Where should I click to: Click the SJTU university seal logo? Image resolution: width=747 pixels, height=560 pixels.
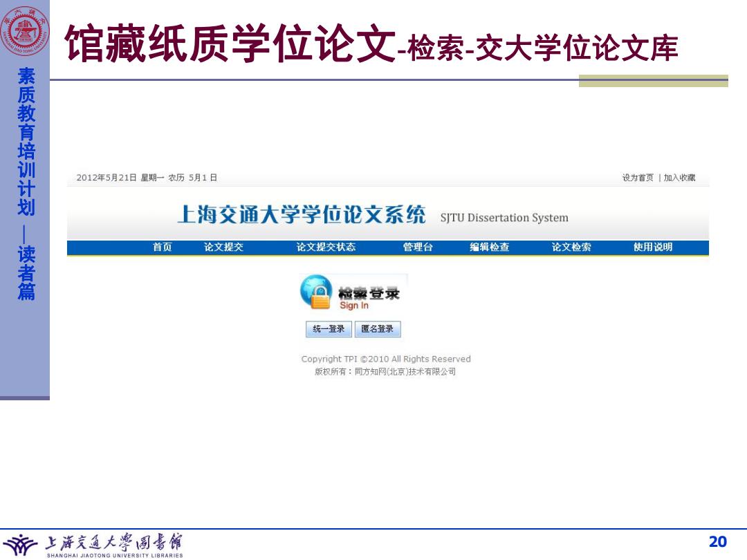tap(25, 31)
